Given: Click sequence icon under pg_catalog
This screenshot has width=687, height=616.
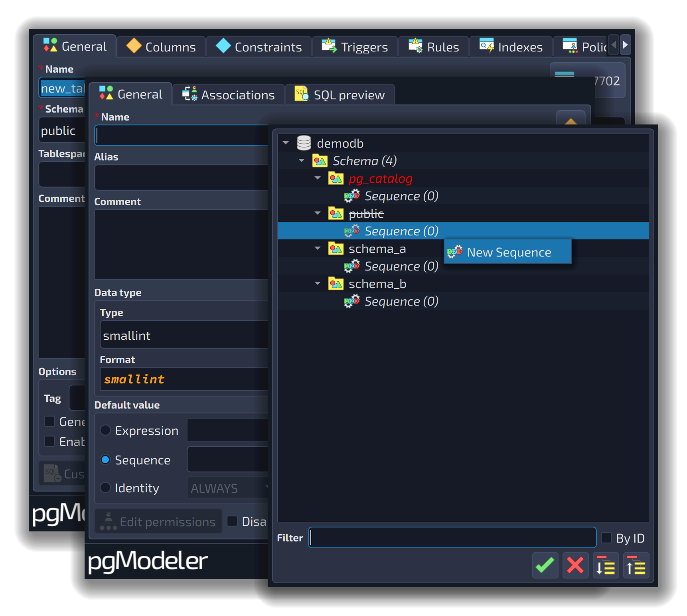Looking at the screenshot, I should click(x=352, y=196).
